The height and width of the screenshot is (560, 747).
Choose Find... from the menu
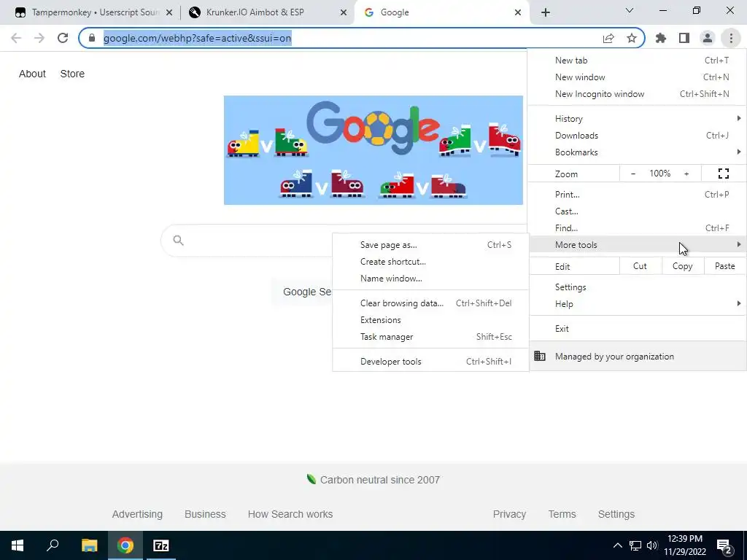(x=637, y=228)
